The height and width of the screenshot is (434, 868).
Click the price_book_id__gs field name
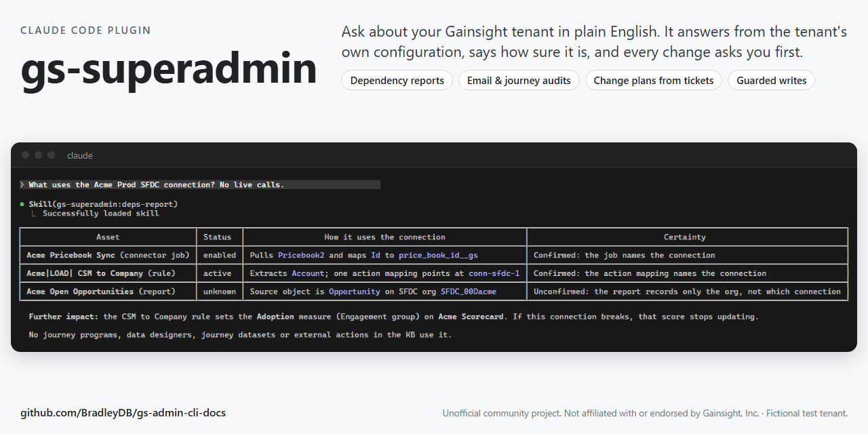click(438, 255)
